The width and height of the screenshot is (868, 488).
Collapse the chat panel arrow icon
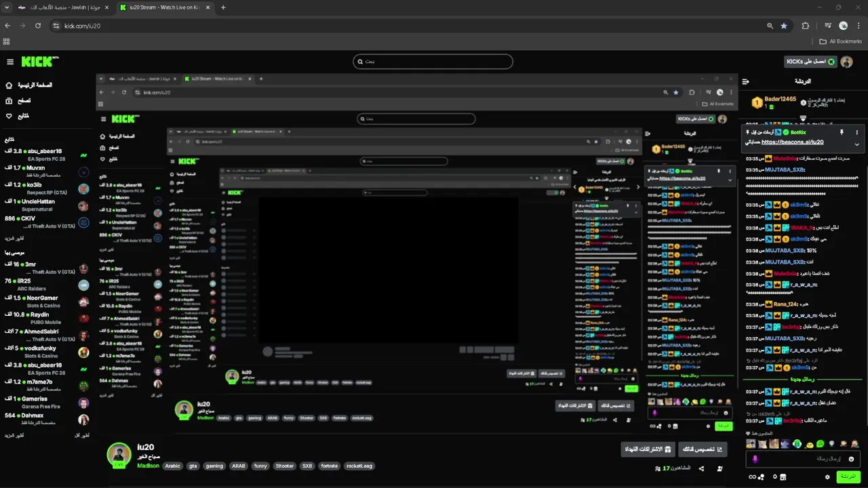pyautogui.click(x=745, y=81)
